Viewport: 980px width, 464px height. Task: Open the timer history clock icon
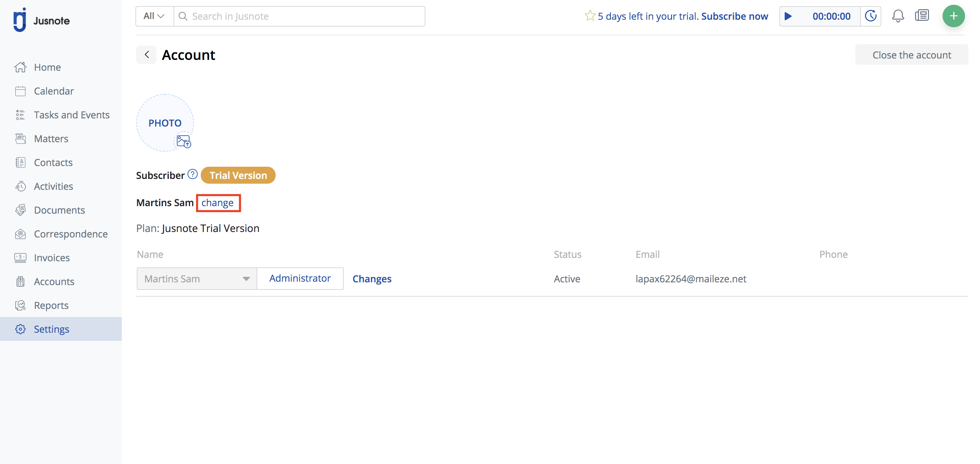pyautogui.click(x=871, y=16)
